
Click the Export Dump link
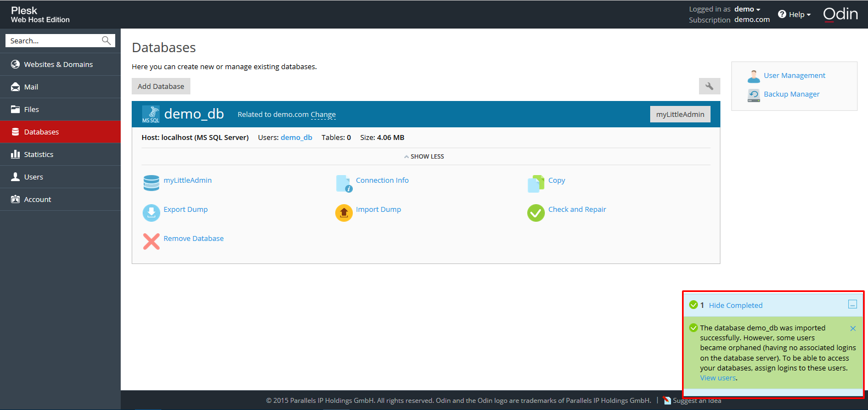185,209
